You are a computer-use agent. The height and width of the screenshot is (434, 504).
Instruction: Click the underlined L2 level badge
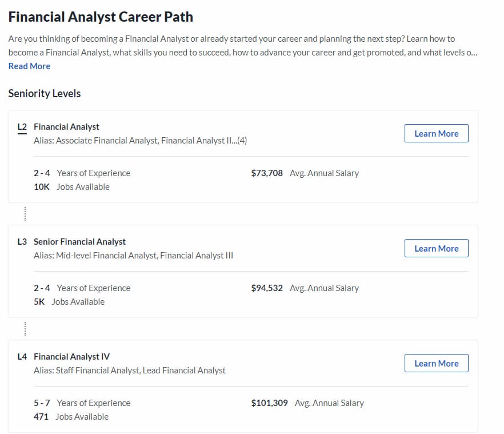[x=22, y=127]
